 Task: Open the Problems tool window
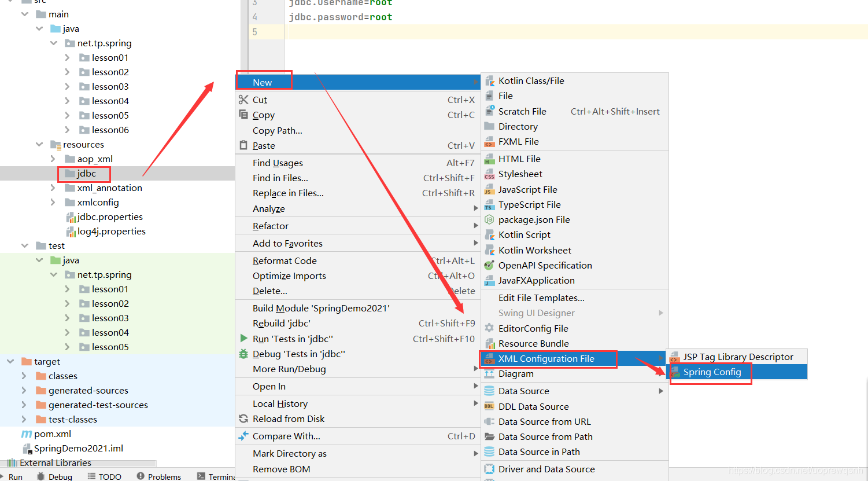coord(159,476)
